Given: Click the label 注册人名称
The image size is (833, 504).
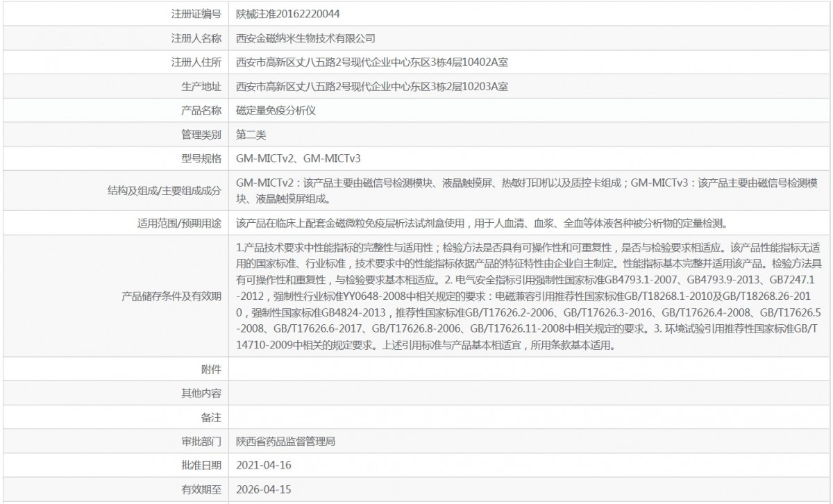Looking at the screenshot, I should point(196,38).
